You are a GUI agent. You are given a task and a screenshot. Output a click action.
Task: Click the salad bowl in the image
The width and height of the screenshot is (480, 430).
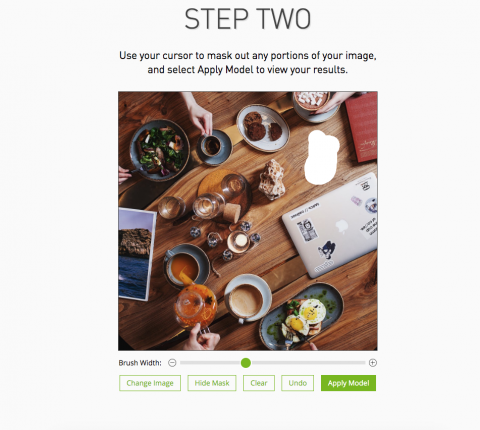click(160, 150)
